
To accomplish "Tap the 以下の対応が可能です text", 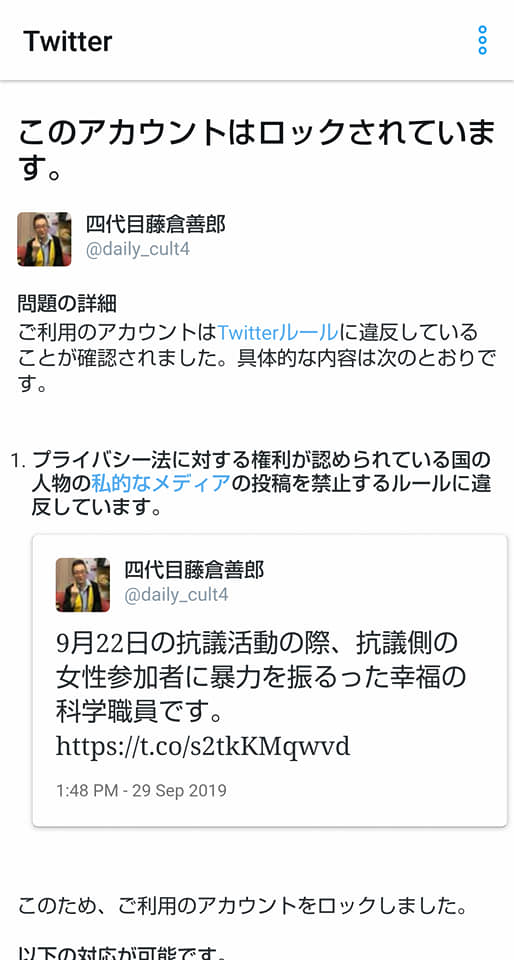I will (x=121, y=953).
